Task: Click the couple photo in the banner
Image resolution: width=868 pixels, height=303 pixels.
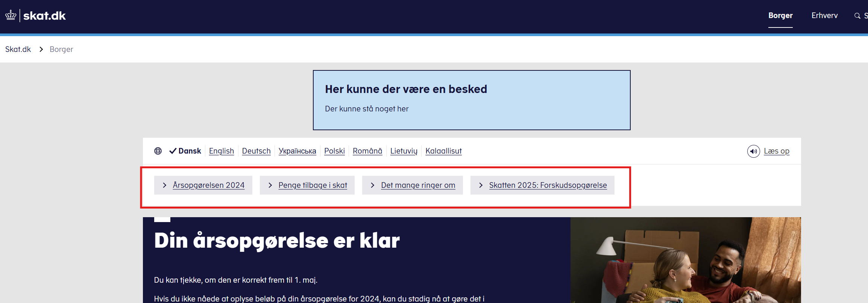Action: click(685, 260)
